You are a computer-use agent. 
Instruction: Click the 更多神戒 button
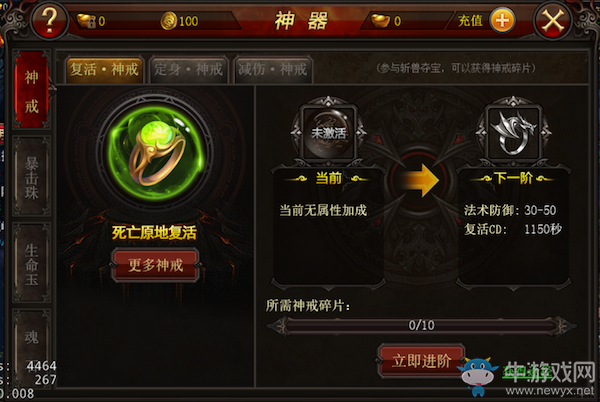coord(155,265)
